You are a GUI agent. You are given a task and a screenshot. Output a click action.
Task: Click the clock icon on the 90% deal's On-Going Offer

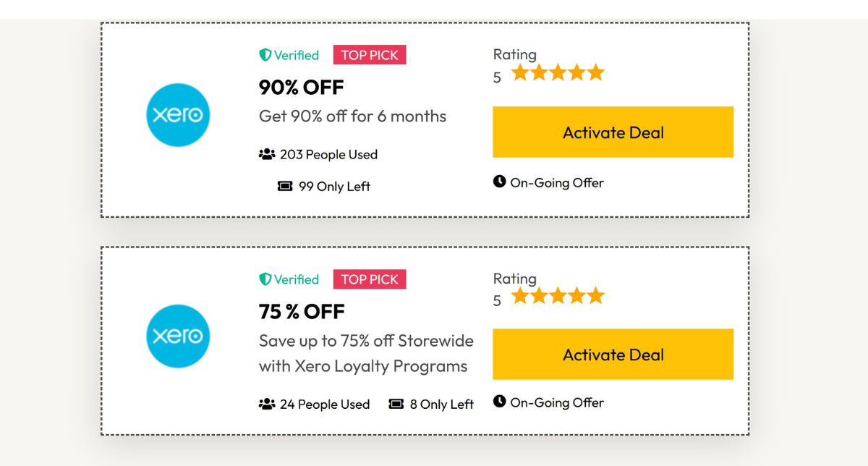point(499,182)
